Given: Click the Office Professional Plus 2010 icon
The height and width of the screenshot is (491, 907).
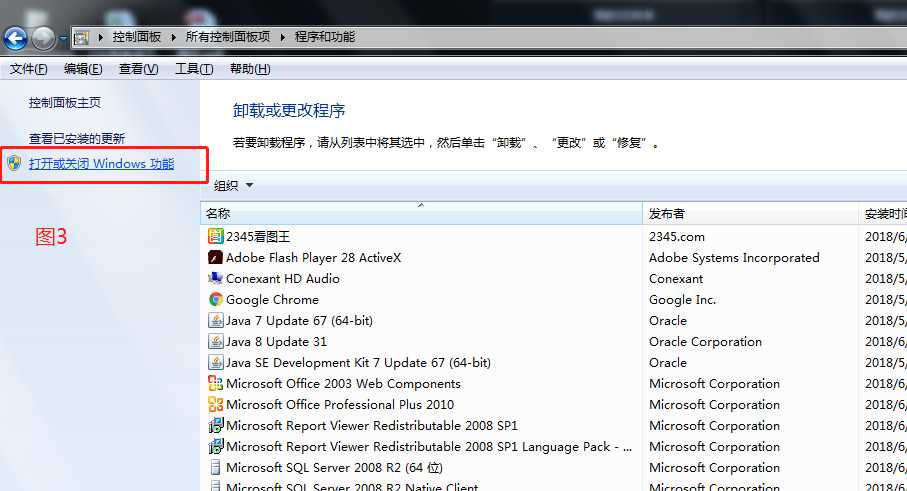Looking at the screenshot, I should 215,404.
